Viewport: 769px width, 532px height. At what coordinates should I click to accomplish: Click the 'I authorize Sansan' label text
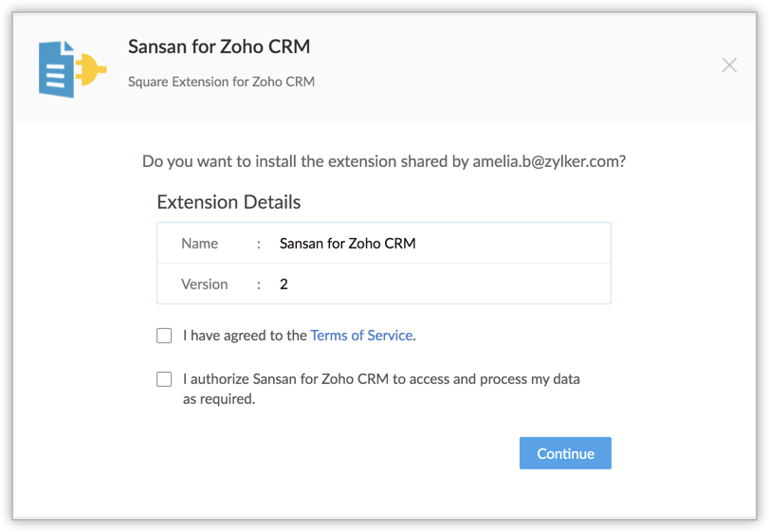(x=381, y=379)
